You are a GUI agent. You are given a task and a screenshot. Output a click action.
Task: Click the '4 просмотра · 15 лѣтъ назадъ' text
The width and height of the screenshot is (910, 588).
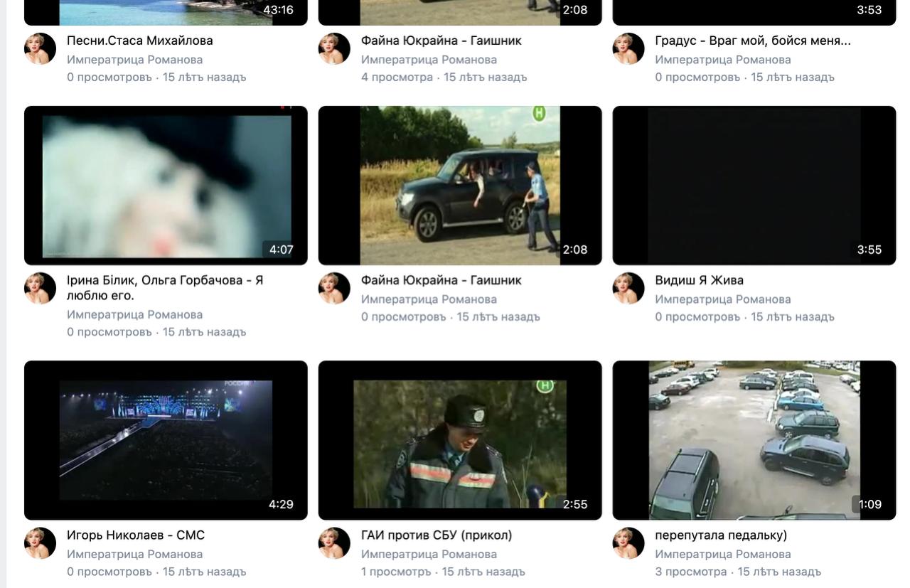pyautogui.click(x=444, y=77)
